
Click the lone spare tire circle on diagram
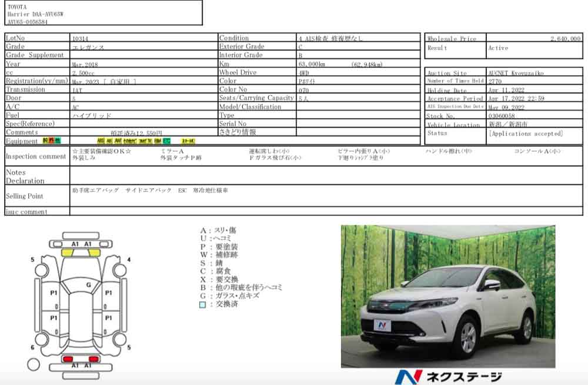[x=34, y=364]
